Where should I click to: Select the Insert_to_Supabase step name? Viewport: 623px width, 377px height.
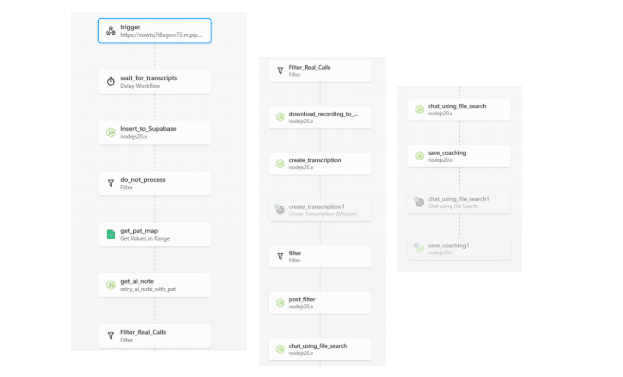tap(148, 129)
